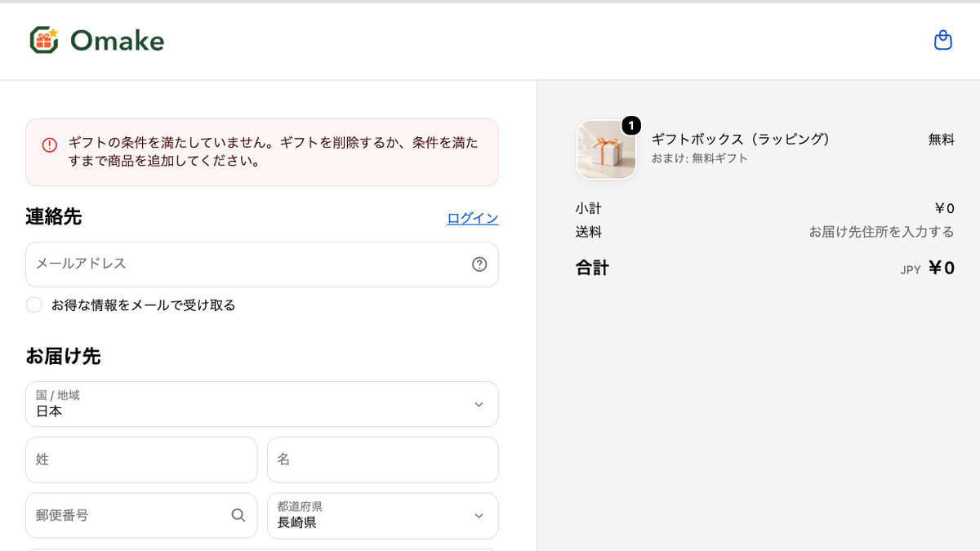Screen dimensions: 980x551
Task: Open the shopping bag cart icon
Action: click(x=943, y=40)
